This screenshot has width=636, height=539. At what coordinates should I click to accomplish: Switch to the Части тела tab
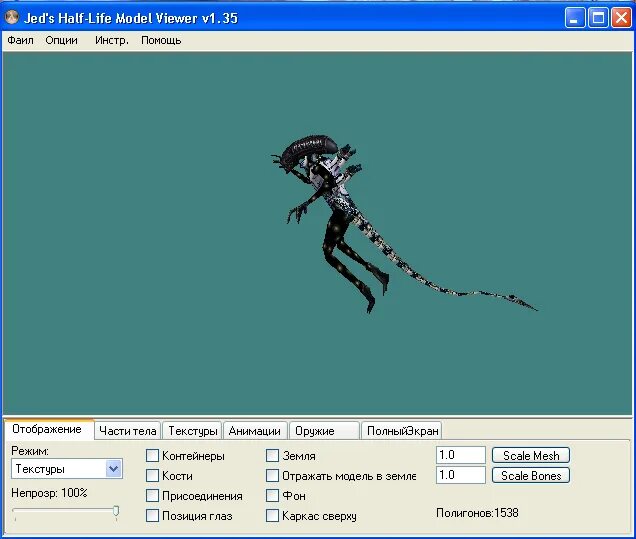[128, 431]
